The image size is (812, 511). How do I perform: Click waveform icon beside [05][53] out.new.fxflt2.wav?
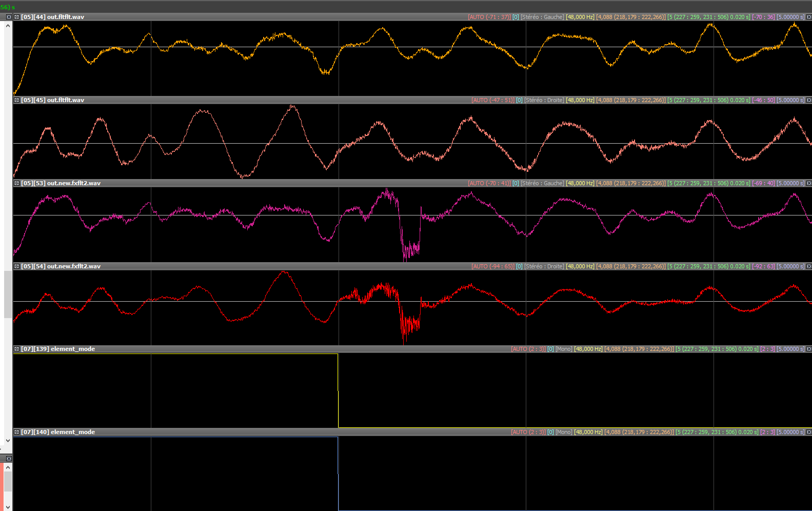click(17, 183)
